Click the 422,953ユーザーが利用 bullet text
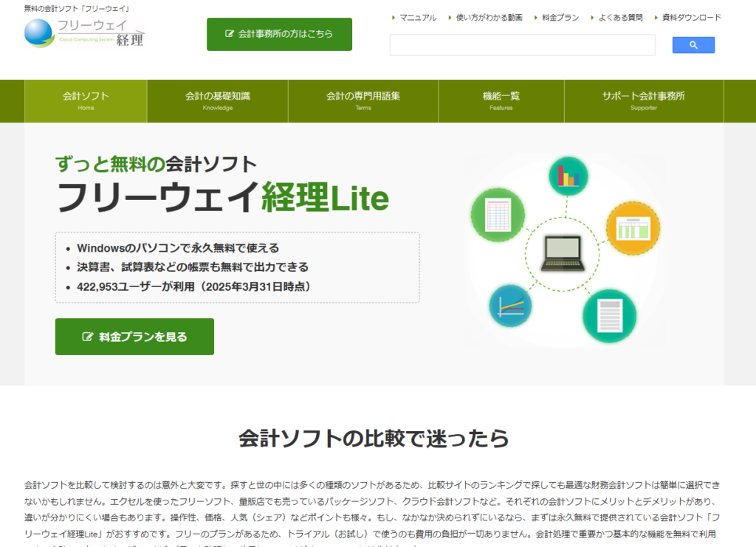756x547 pixels. (x=194, y=286)
